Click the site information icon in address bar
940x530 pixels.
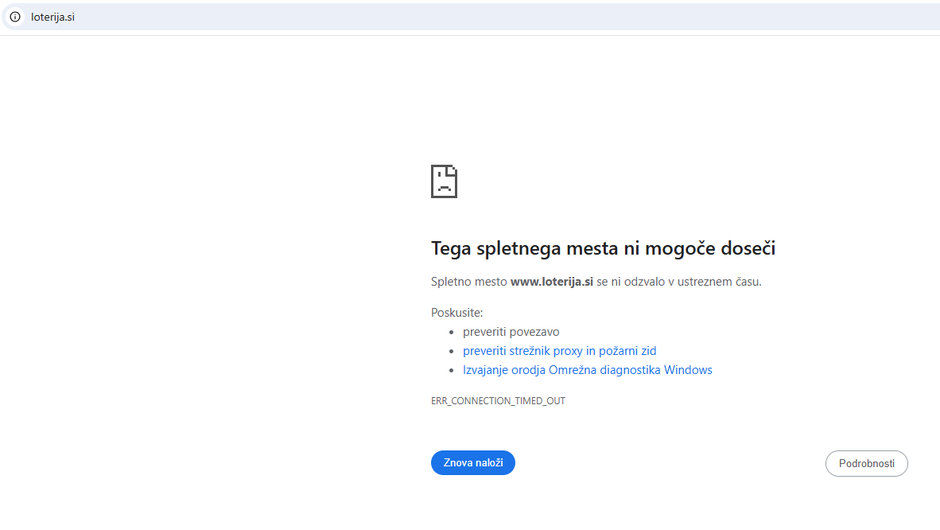[x=15, y=17]
